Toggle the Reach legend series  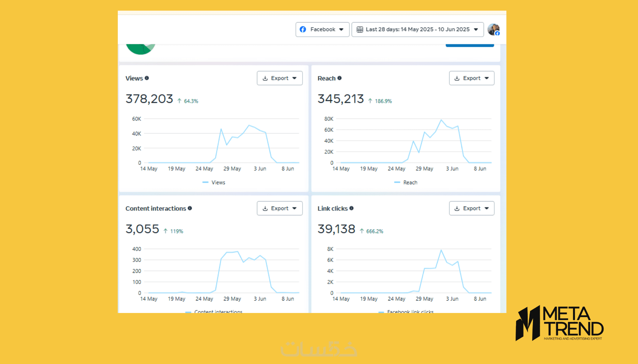pyautogui.click(x=406, y=182)
